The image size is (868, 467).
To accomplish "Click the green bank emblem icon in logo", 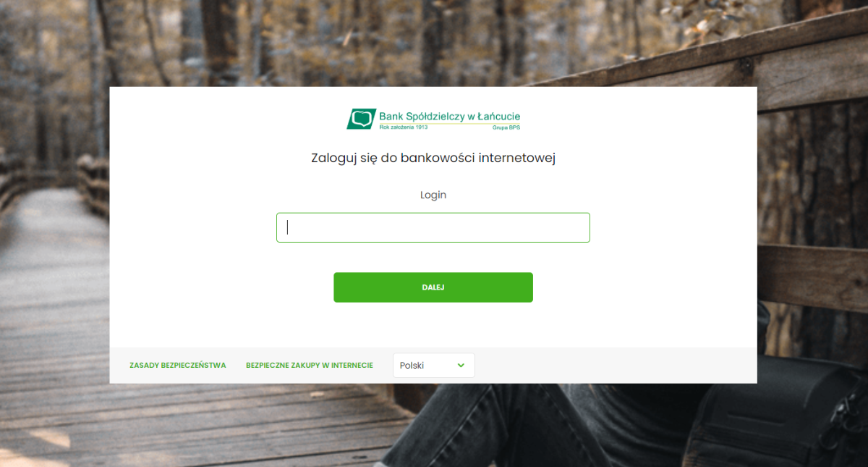I will coord(362,119).
